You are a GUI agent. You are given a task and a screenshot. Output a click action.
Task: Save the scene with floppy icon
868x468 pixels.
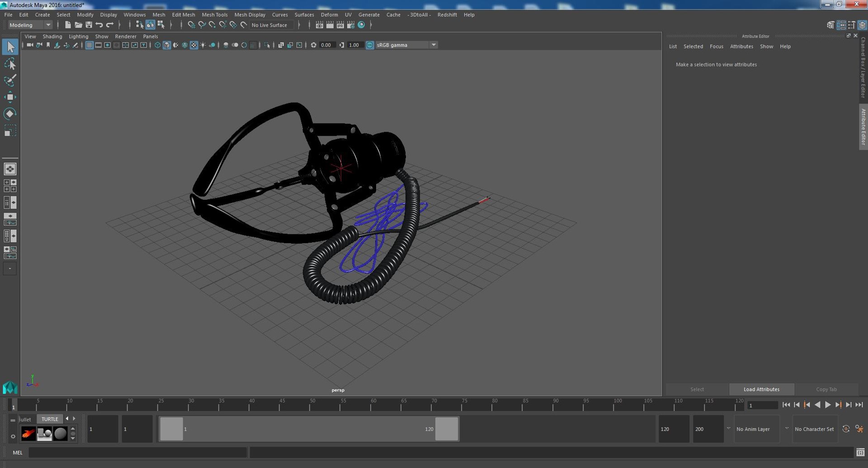(89, 25)
